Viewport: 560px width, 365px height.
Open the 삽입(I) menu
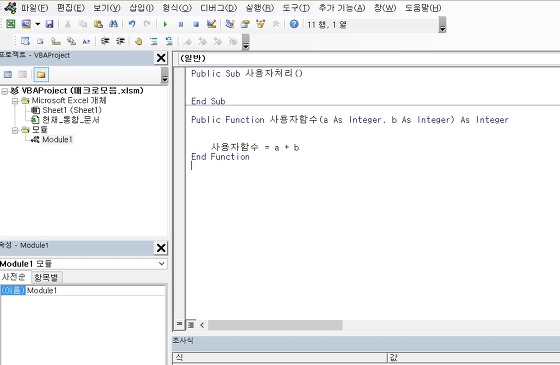point(141,8)
